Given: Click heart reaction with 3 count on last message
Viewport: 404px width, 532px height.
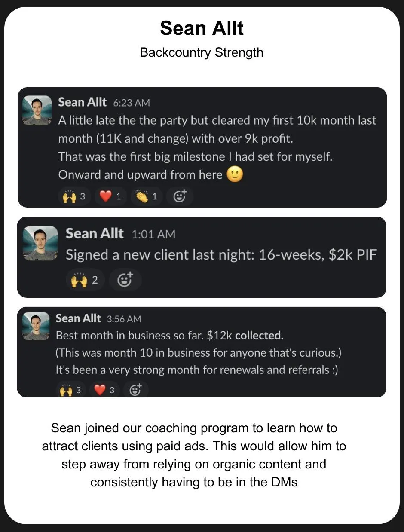Looking at the screenshot, I should click(x=104, y=390).
